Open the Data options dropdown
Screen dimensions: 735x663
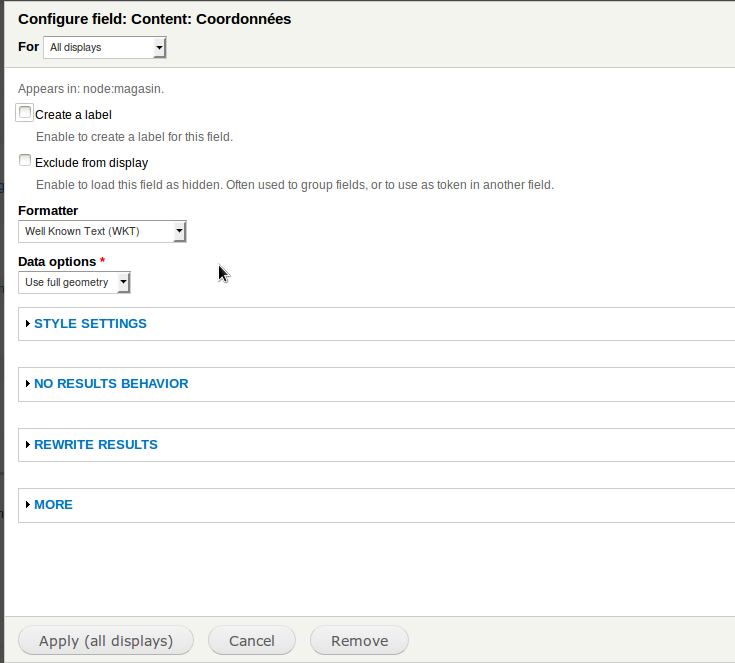tap(74, 282)
